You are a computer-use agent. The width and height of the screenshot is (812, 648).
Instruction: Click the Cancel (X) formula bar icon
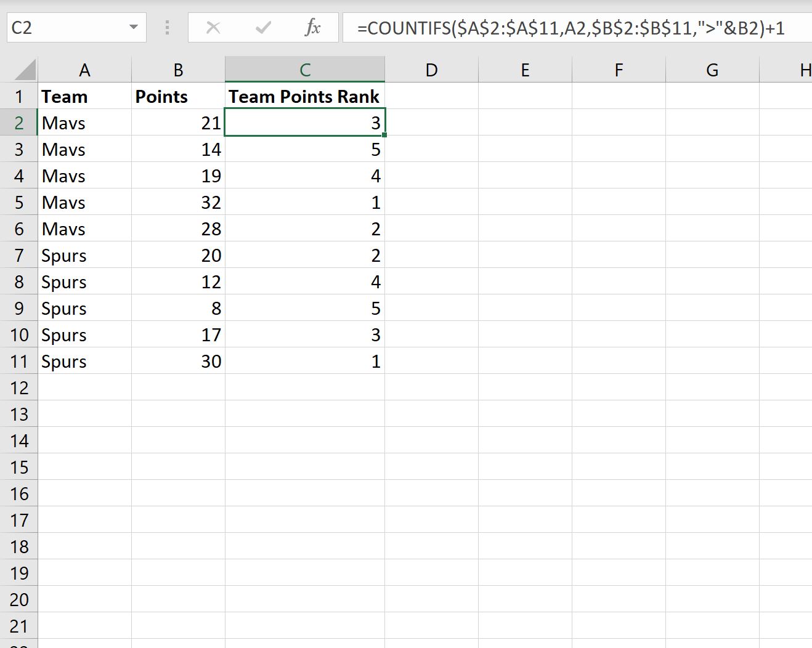[x=213, y=28]
